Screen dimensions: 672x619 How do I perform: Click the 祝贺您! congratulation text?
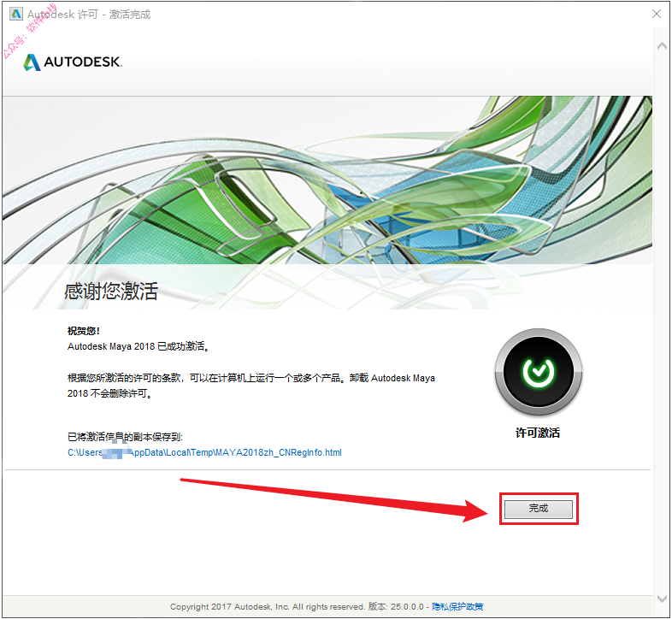tap(84, 331)
